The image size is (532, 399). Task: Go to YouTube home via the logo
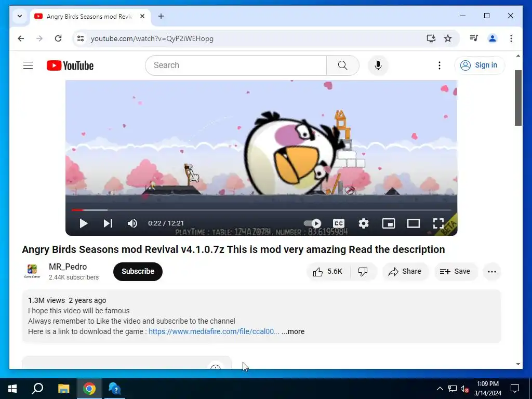[x=70, y=65]
